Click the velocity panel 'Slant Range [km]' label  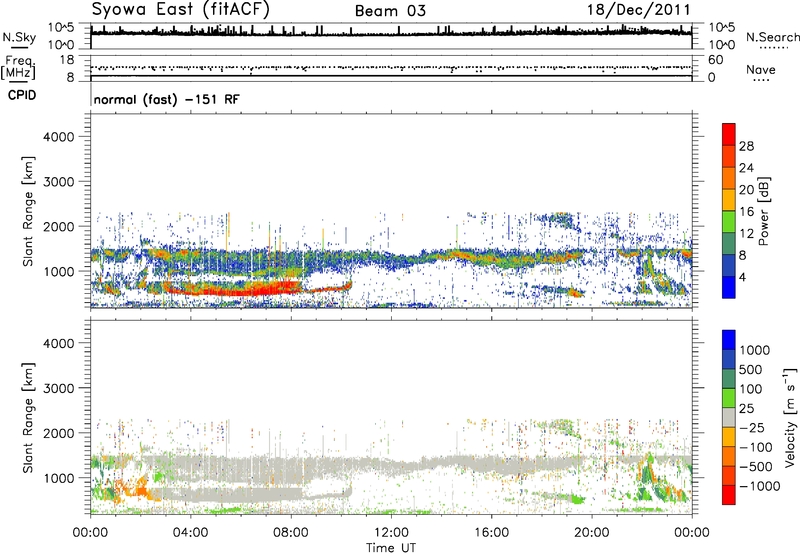28,417
